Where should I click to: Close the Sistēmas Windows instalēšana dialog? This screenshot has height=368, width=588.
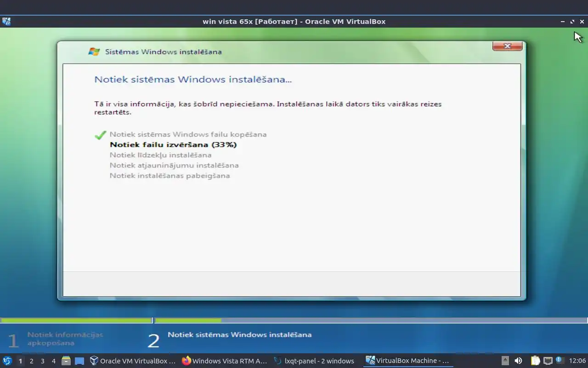point(508,46)
